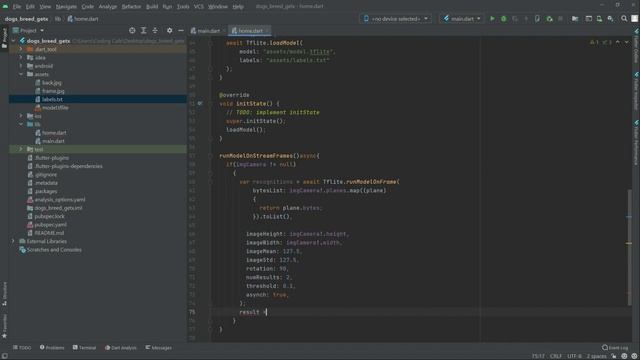Open the Dart Analysis tool window
The height and width of the screenshot is (360, 640).
pyautogui.click(x=121, y=348)
